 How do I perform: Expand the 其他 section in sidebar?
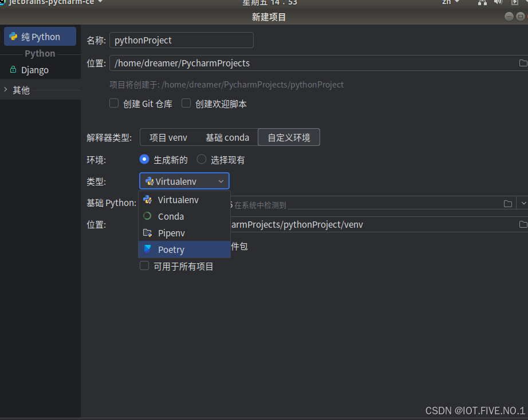pyautogui.click(x=5, y=89)
